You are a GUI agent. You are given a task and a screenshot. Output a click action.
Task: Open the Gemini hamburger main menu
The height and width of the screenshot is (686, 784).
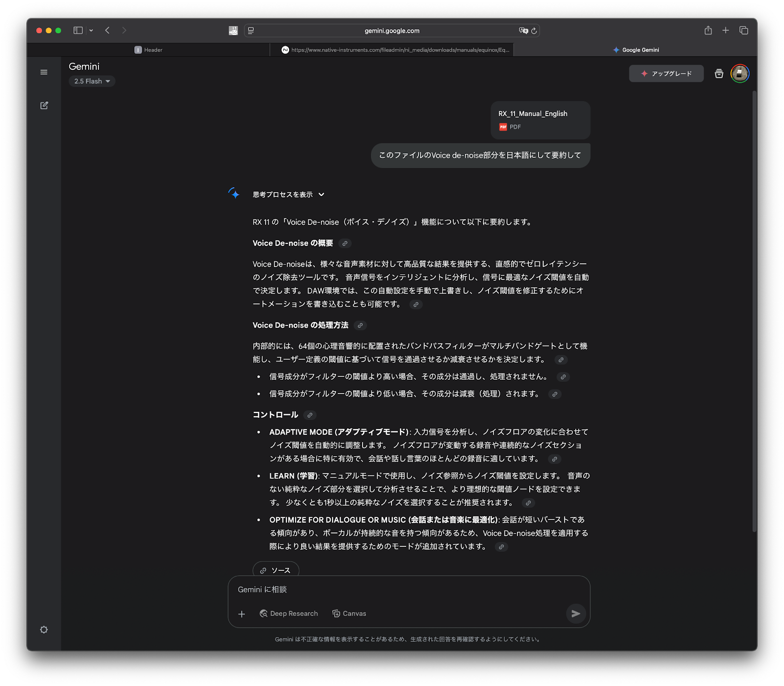click(44, 72)
